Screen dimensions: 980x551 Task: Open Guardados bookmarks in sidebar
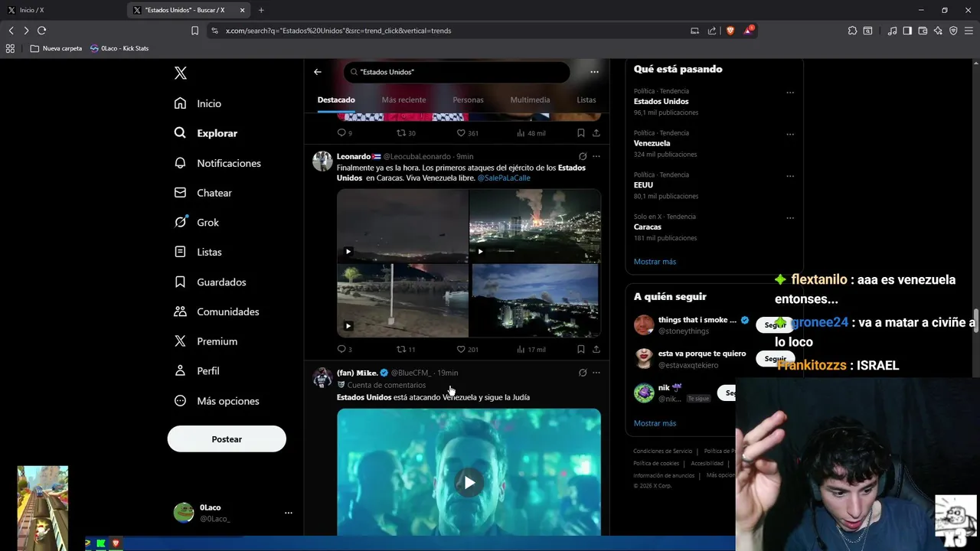[x=210, y=282]
